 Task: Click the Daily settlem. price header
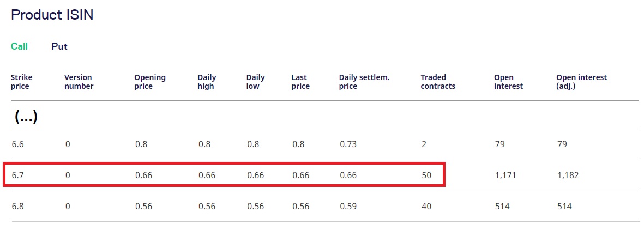coord(364,82)
